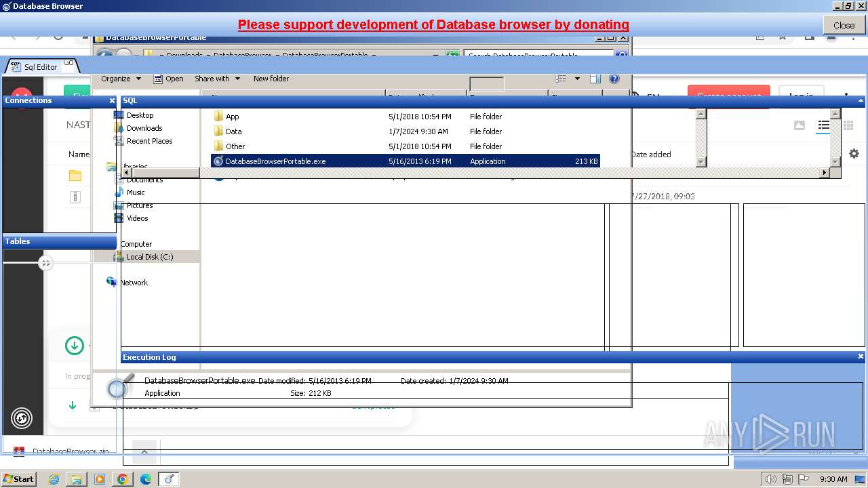
Task: Select the App folder row
Action: point(406,117)
